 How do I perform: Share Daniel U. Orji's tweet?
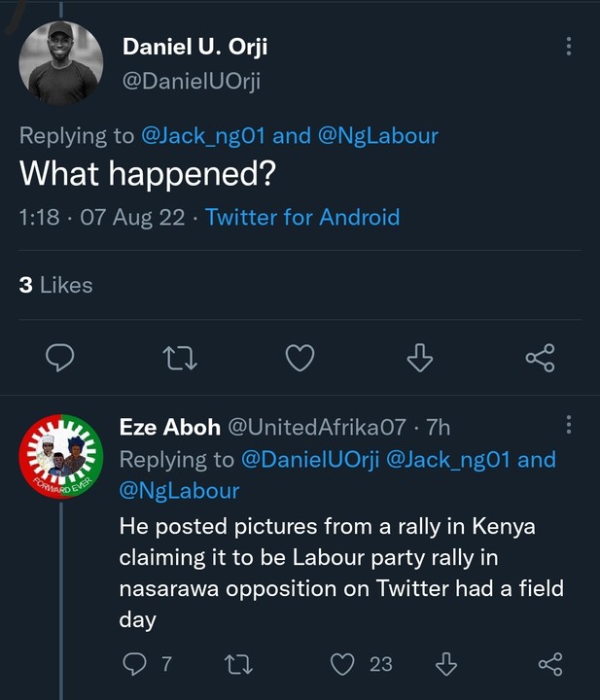click(540, 359)
